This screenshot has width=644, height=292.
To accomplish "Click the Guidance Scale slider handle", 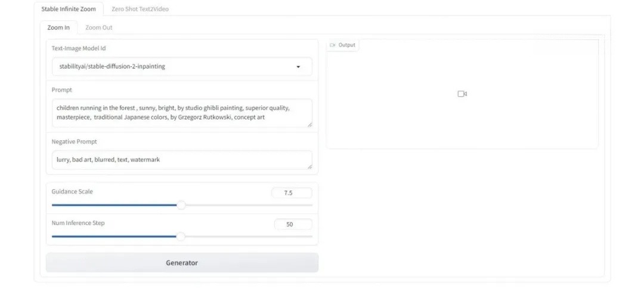I will point(181,205).
